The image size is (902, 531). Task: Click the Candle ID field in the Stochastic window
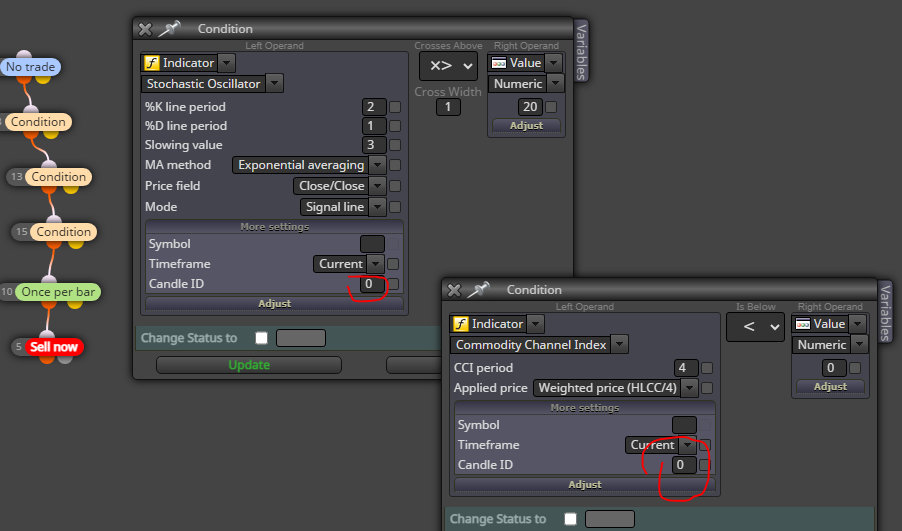pos(373,284)
